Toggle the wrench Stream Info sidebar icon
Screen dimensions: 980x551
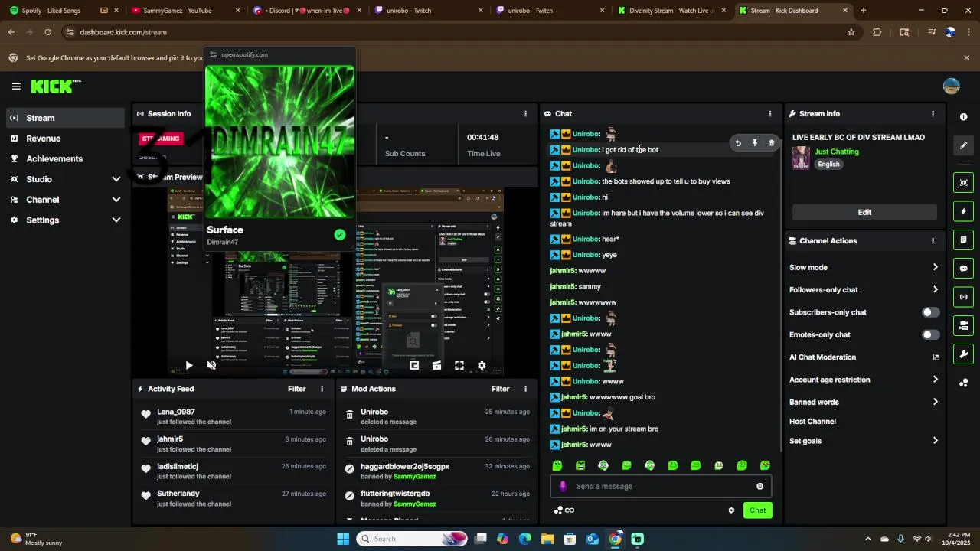[x=964, y=354]
